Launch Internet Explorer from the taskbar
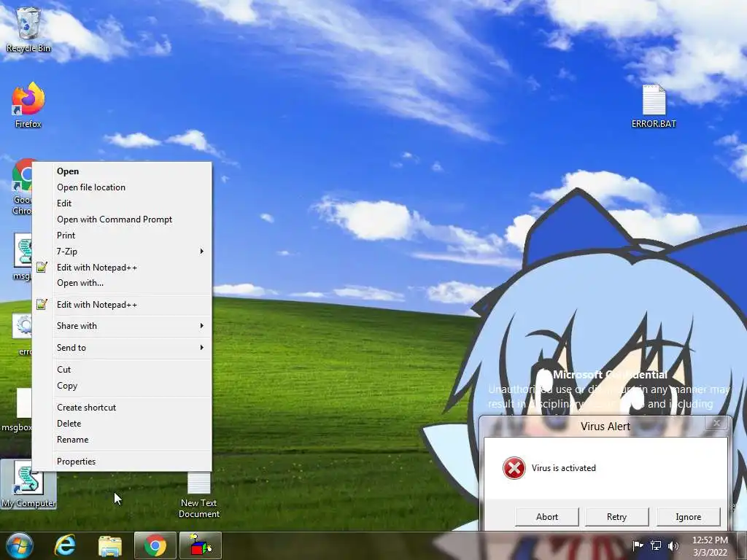The width and height of the screenshot is (747, 560). 65,545
